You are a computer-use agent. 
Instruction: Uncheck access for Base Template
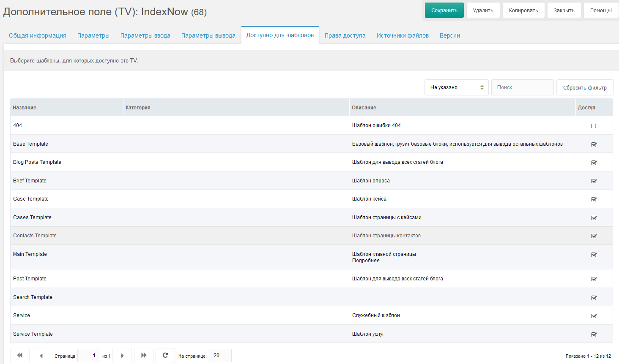(594, 144)
